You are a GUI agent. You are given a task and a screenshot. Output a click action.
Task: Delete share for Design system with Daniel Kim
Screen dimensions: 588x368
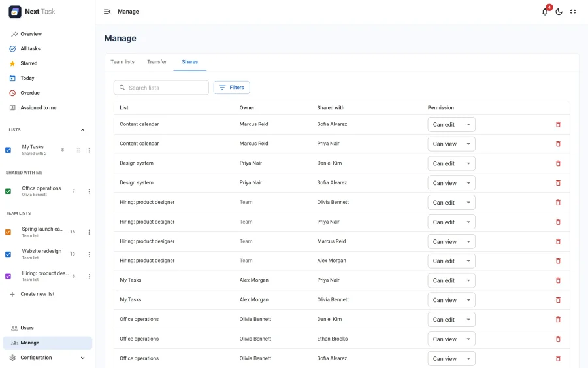(x=558, y=163)
